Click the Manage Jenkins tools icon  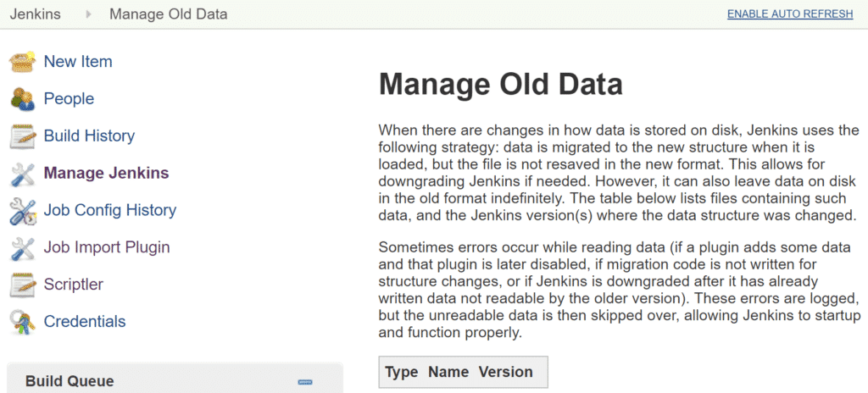(23, 174)
